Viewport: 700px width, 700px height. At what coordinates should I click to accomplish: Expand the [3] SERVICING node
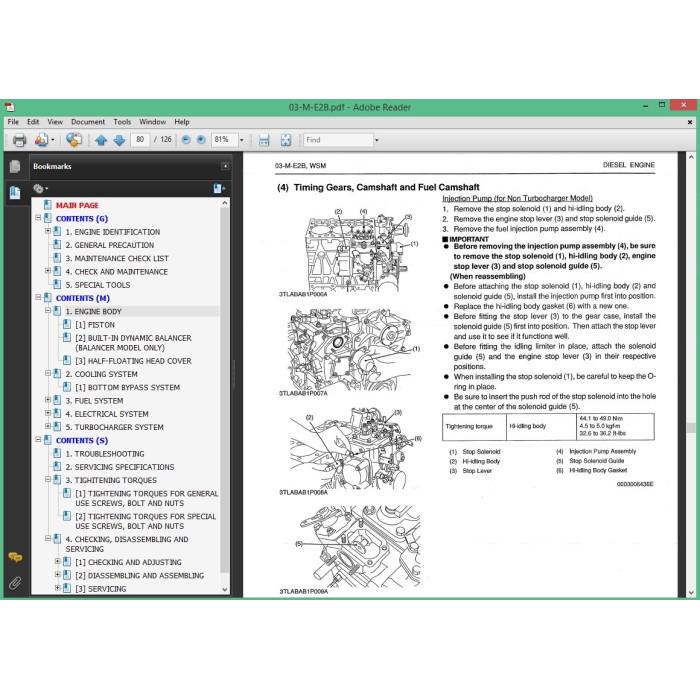click(58, 588)
